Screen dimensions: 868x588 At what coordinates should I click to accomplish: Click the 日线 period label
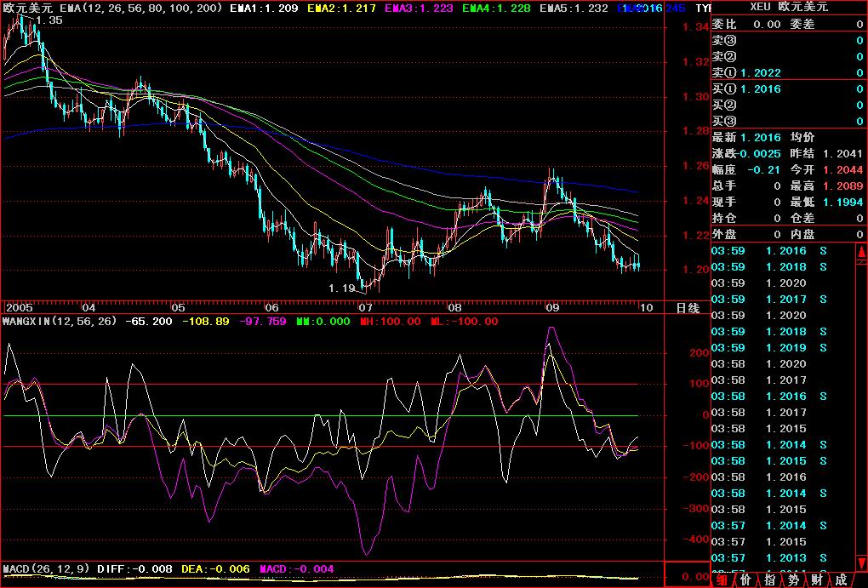tap(688, 308)
